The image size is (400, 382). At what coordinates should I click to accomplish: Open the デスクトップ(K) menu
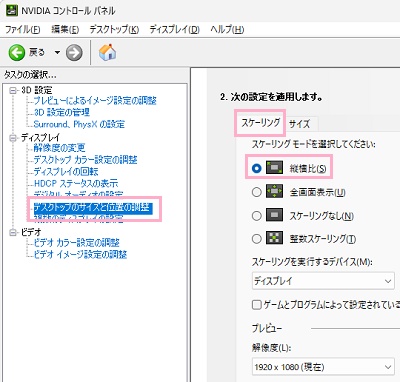pos(114,30)
